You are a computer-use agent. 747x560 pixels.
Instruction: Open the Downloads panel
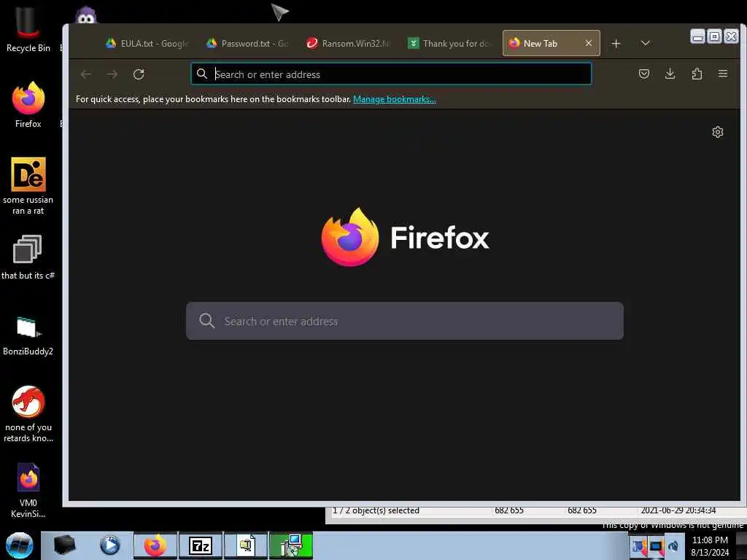pyautogui.click(x=670, y=74)
